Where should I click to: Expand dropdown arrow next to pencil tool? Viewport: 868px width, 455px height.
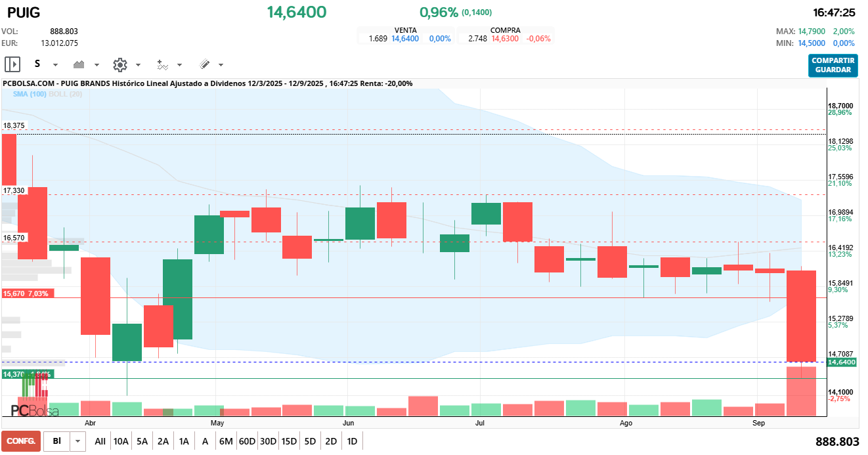221,65
